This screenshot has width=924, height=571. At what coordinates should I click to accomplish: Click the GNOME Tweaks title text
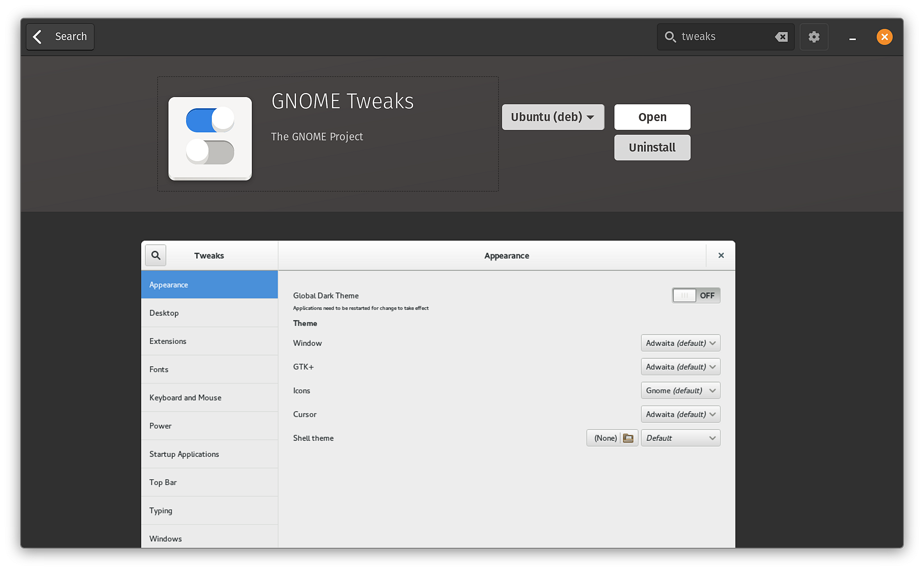pyautogui.click(x=342, y=101)
